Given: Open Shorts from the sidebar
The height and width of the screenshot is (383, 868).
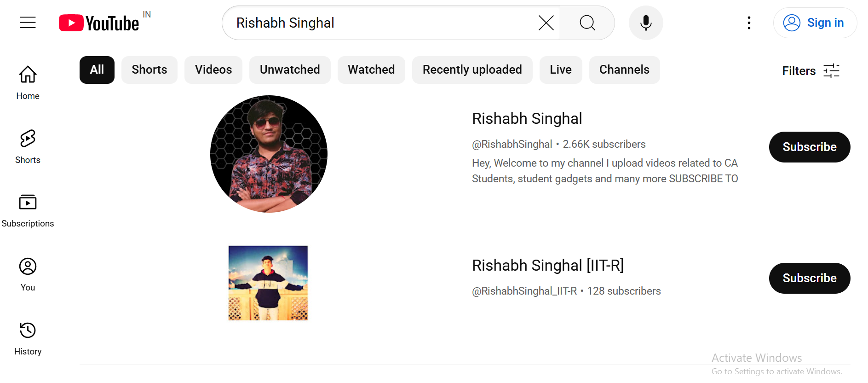Looking at the screenshot, I should 28,146.
